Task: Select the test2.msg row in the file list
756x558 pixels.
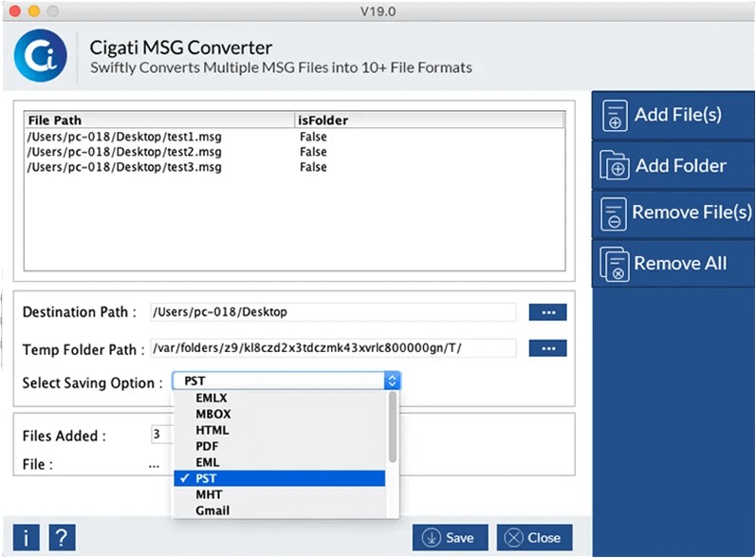Action: pos(295,152)
